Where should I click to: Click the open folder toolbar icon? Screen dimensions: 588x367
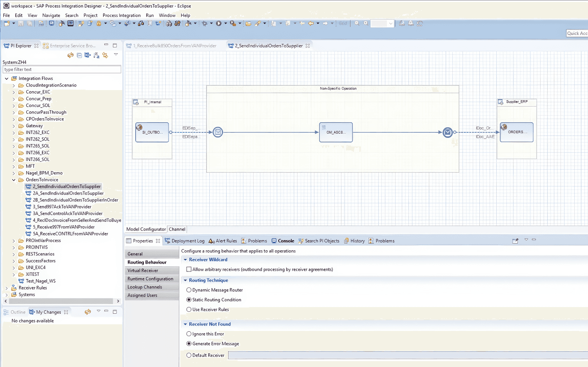pos(249,24)
